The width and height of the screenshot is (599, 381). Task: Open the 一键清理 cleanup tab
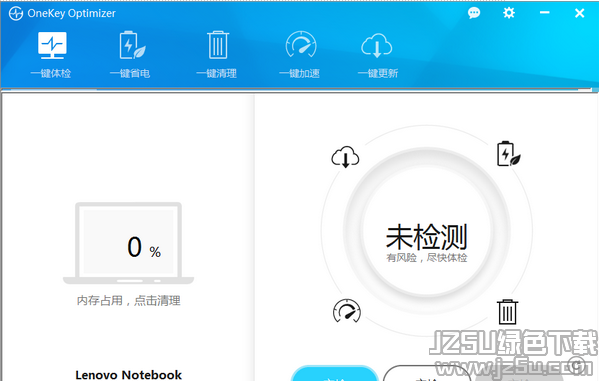tap(217, 55)
